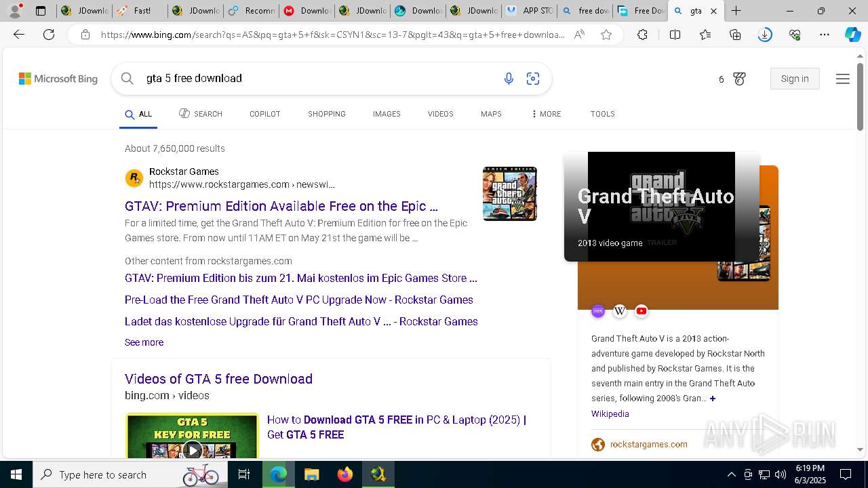Click into the Bing search field
Image resolution: width=868 pixels, height=488 pixels.
coord(319,79)
